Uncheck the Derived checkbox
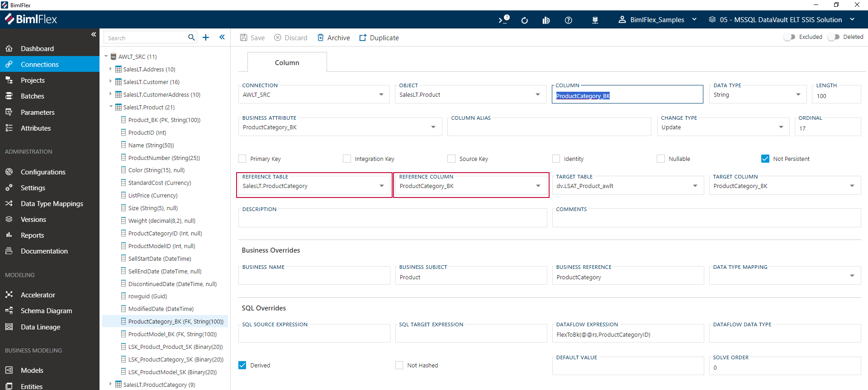 (242, 365)
